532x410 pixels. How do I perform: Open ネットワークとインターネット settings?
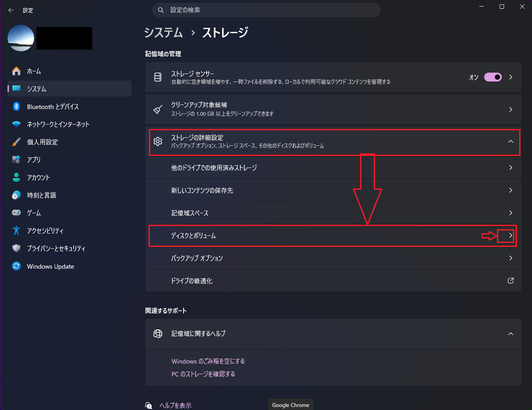tap(70, 124)
